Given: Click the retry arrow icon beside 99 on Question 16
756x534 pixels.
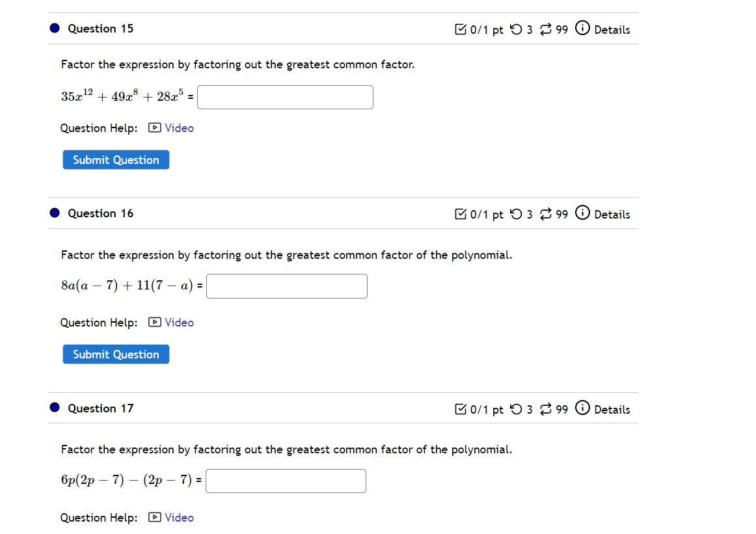Looking at the screenshot, I should [545, 214].
